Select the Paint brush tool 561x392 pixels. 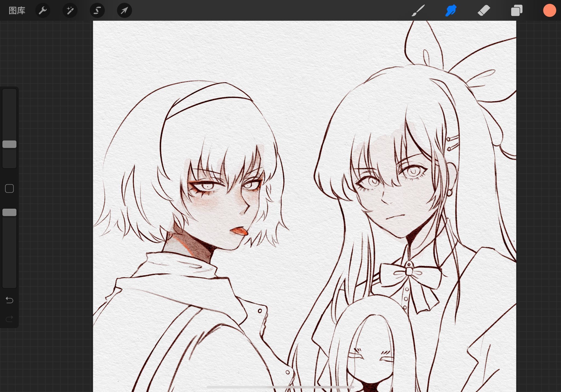[x=418, y=10]
